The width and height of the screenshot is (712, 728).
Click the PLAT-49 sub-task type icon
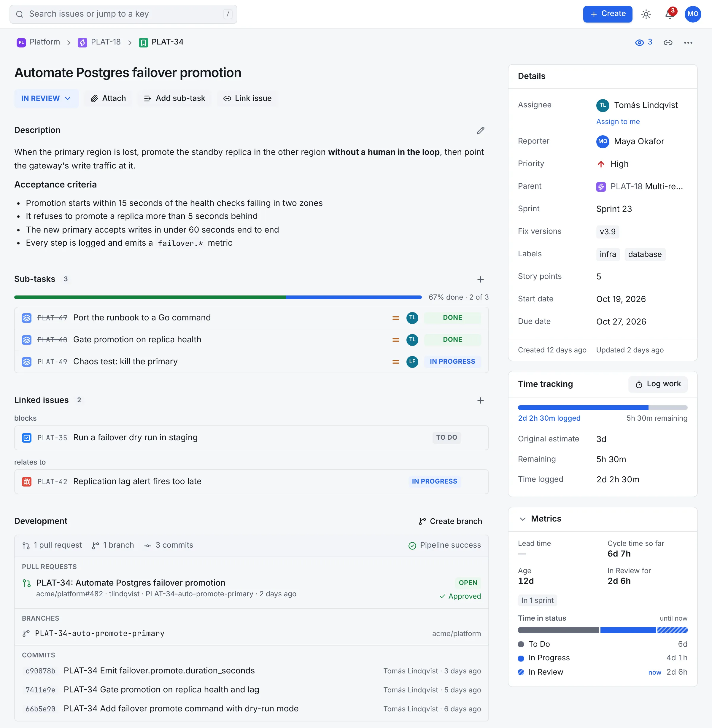pyautogui.click(x=26, y=362)
